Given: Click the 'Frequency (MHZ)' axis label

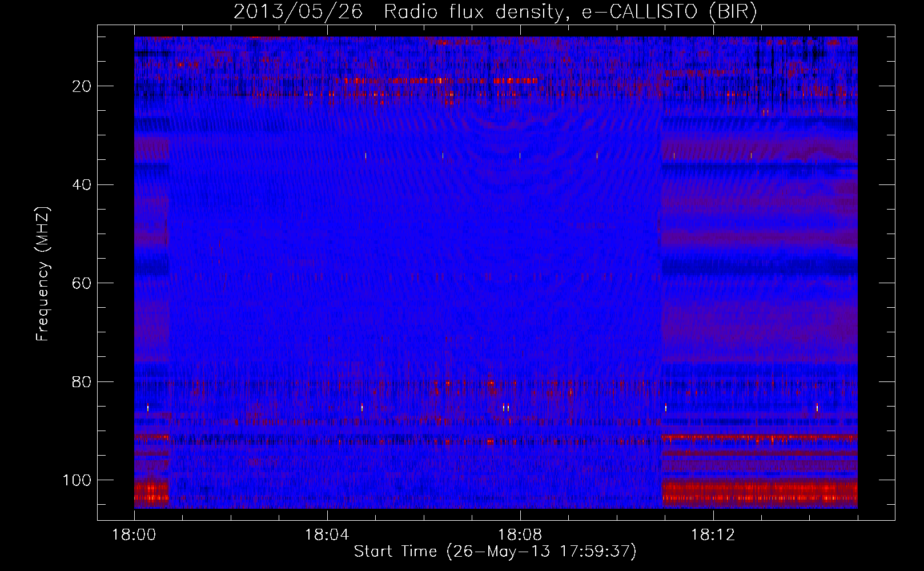Looking at the screenshot, I should point(43,274).
